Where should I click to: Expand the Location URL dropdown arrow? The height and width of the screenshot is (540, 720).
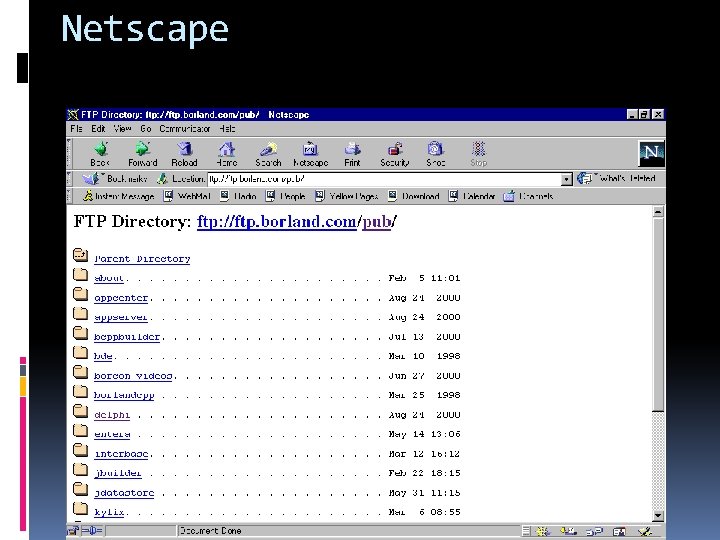pos(567,179)
